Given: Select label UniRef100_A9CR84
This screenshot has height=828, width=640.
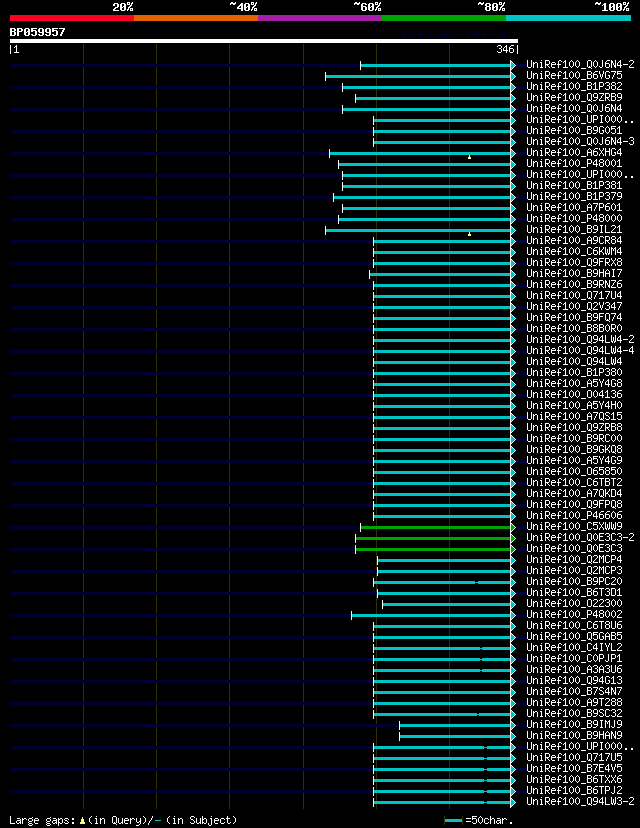Looking at the screenshot, I should pyautogui.click(x=575, y=241).
